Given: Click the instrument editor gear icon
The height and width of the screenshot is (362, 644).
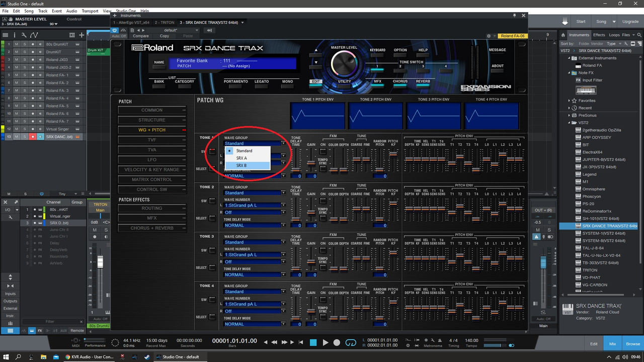Looking at the screenshot, I should tap(488, 36).
